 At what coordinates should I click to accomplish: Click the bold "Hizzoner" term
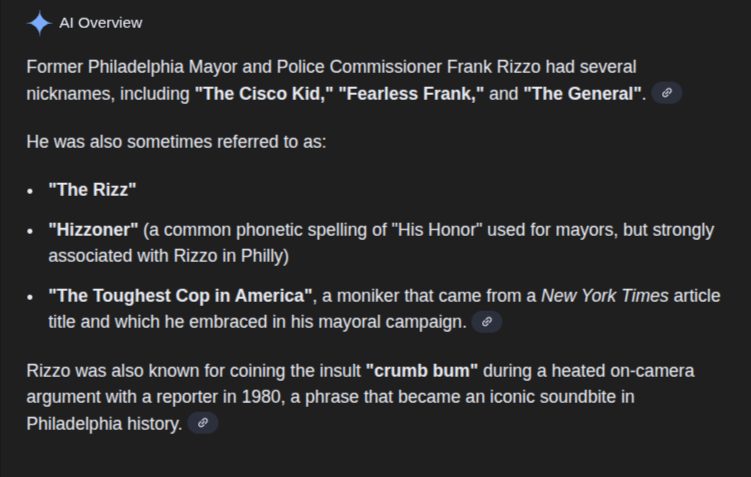[x=93, y=230]
